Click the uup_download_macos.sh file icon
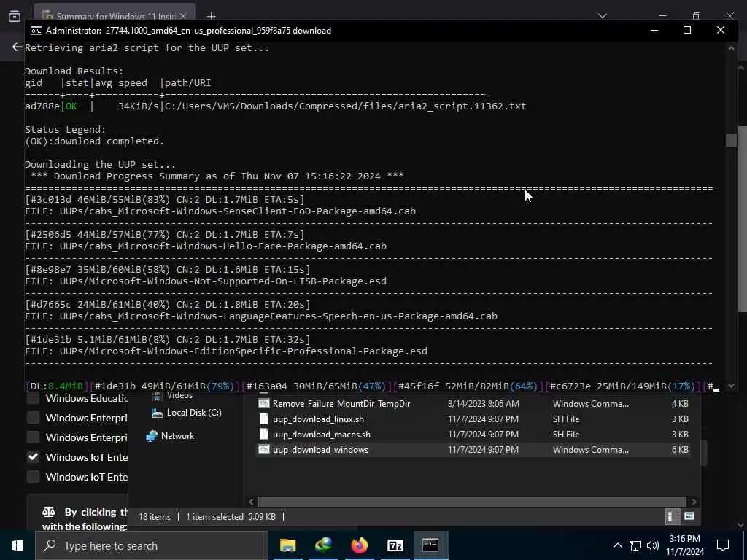747x560 pixels. (263, 435)
